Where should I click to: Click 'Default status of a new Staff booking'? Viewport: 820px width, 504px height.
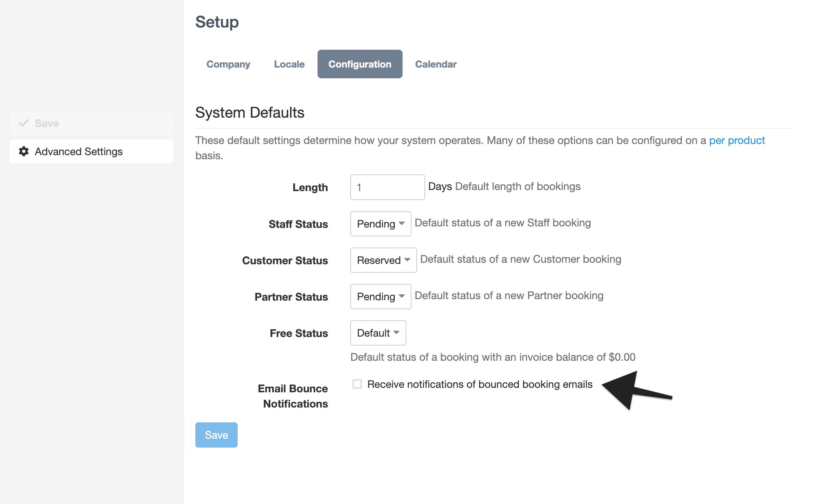[x=502, y=223]
